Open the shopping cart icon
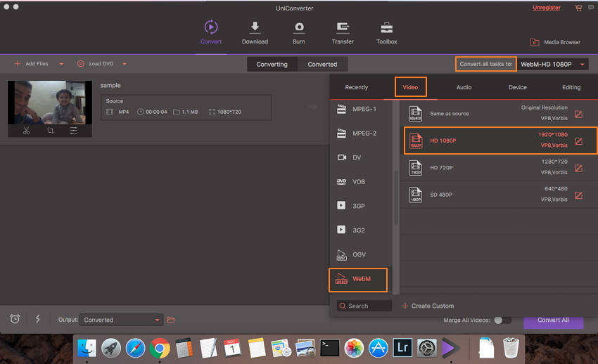This screenshot has width=598, height=364. (578, 8)
